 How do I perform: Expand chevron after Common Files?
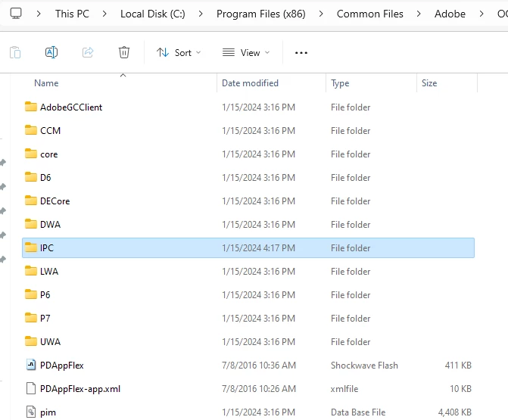tap(419, 14)
